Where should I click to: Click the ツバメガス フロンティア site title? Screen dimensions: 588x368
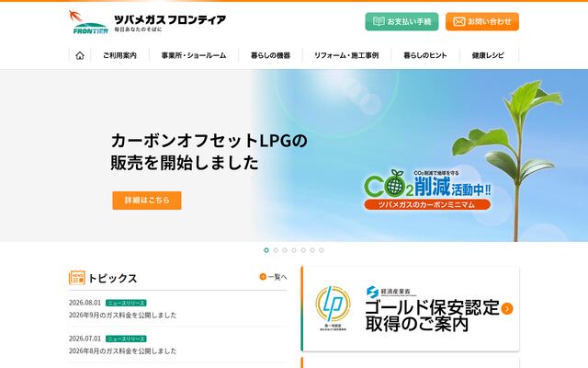click(170, 19)
